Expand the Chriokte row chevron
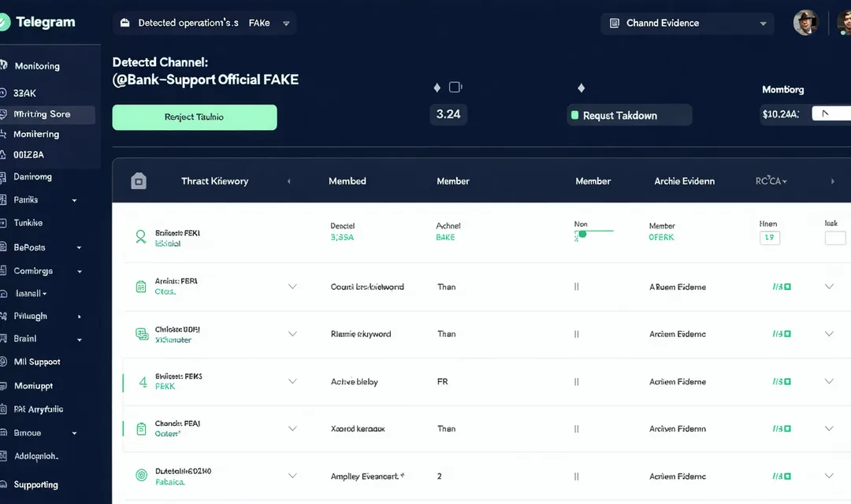The width and height of the screenshot is (851, 504). pos(292,334)
